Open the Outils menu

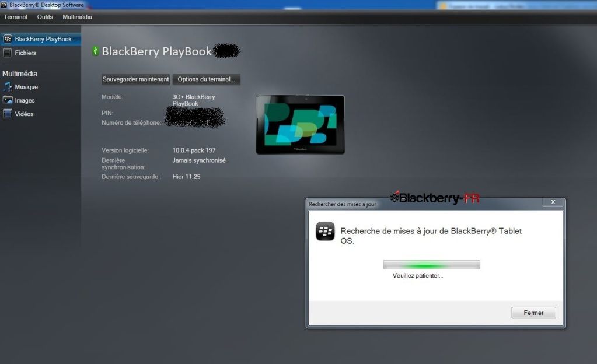[45, 17]
